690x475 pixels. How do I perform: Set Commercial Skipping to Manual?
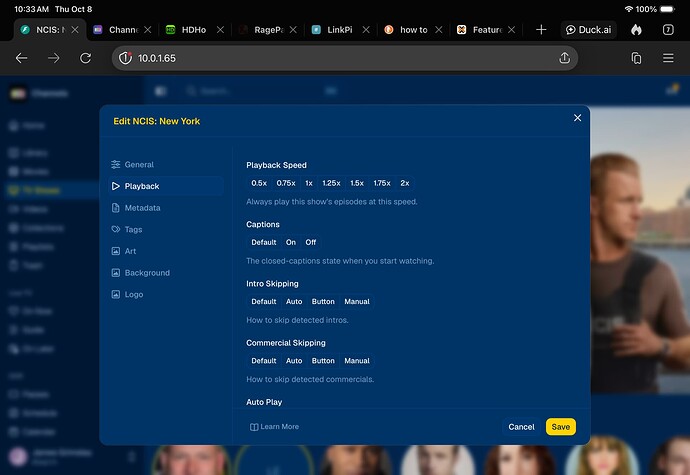[357, 361]
